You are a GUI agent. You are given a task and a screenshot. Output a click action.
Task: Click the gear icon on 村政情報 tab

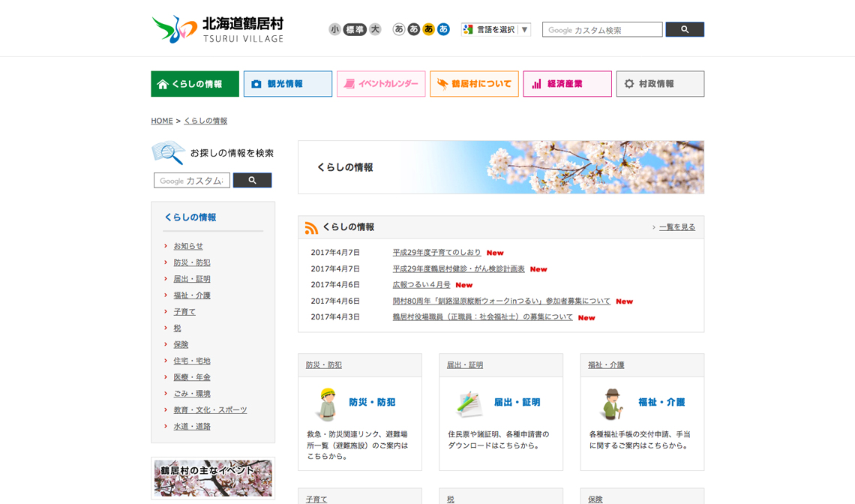pos(629,84)
